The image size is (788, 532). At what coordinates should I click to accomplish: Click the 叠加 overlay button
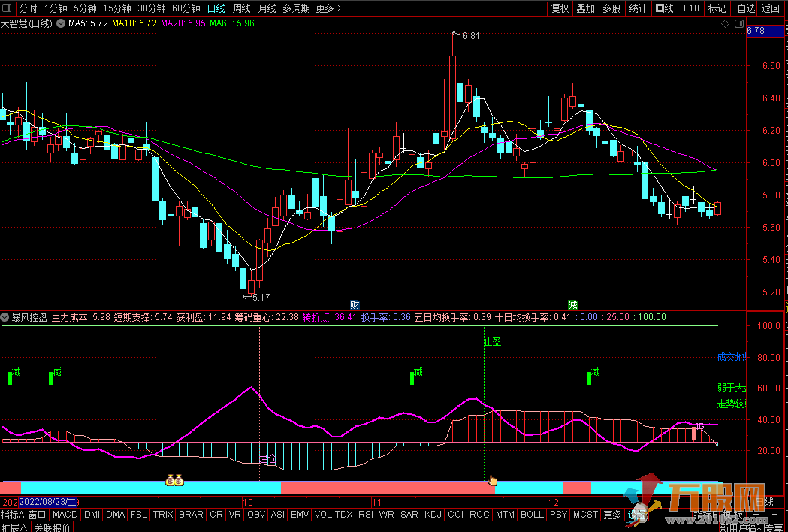coord(585,8)
